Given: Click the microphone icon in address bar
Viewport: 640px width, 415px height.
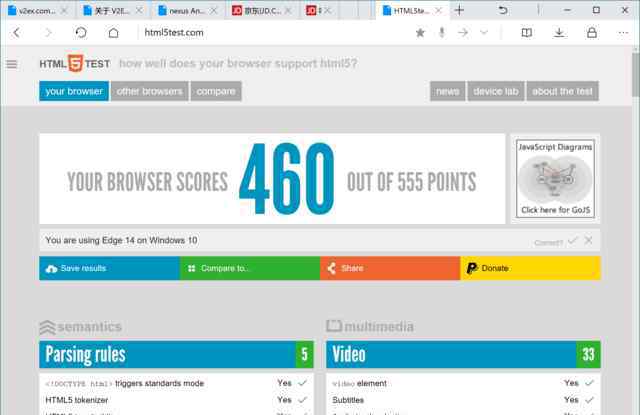Looking at the screenshot, I should point(442,33).
